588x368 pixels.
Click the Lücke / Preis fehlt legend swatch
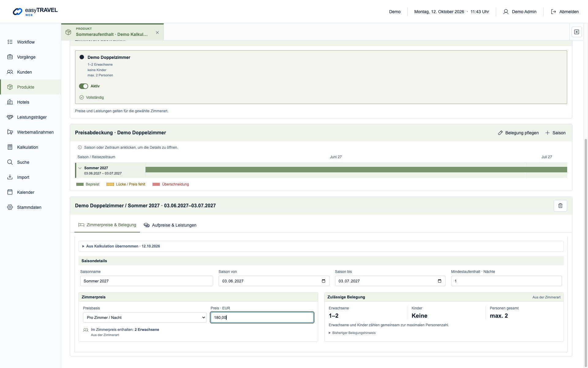point(110,184)
